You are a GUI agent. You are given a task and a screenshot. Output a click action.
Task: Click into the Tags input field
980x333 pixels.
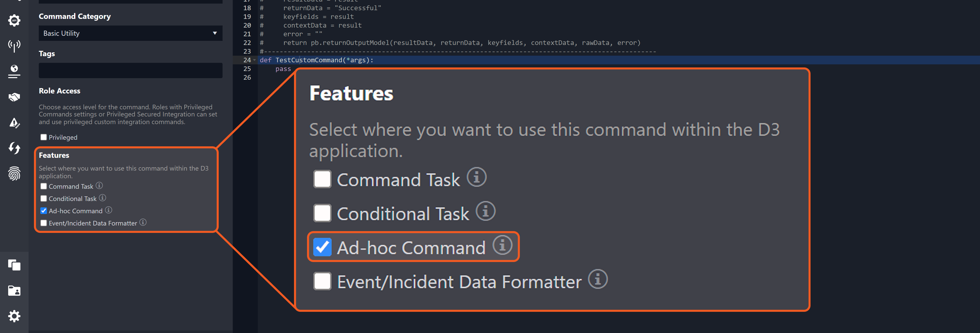coord(130,71)
